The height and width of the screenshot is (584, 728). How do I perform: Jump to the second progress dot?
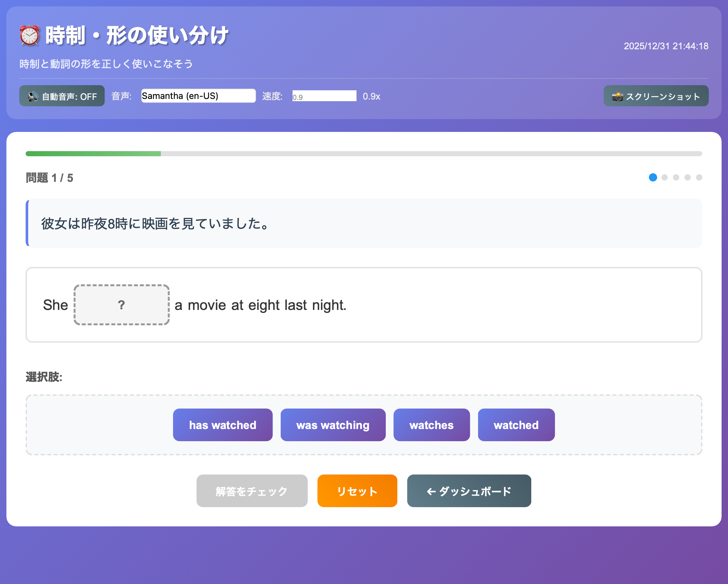coord(664,177)
